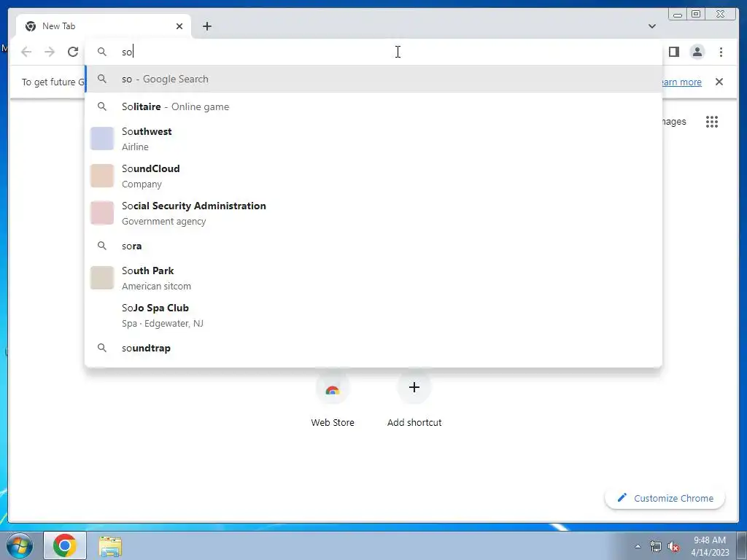This screenshot has height=560, width=747.
Task: Click the taskbar clock showing 9:48 AM
Action: [x=709, y=546]
